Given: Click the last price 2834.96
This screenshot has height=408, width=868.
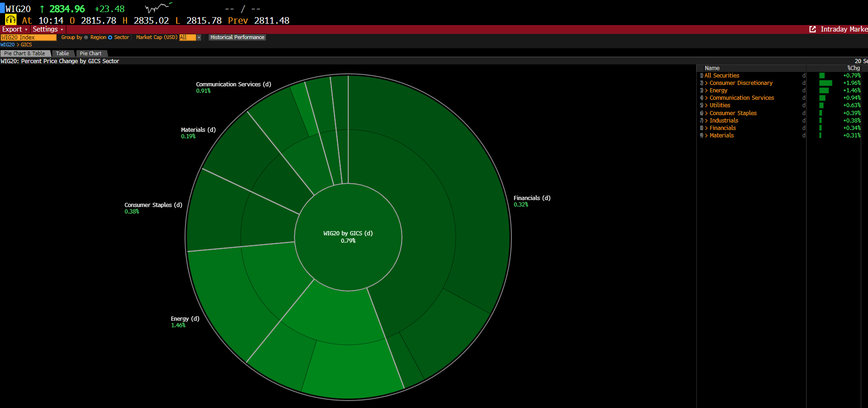Looking at the screenshot, I should [67, 9].
